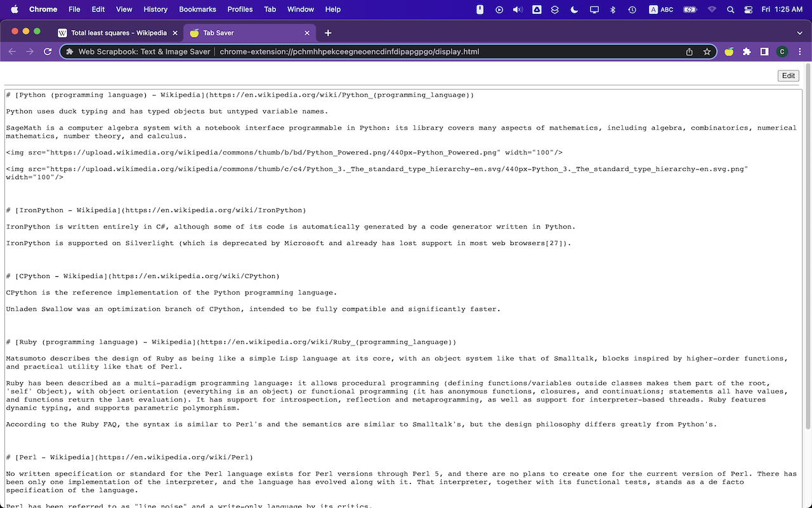
Task: Open the Chrome side panel icon
Action: point(764,51)
